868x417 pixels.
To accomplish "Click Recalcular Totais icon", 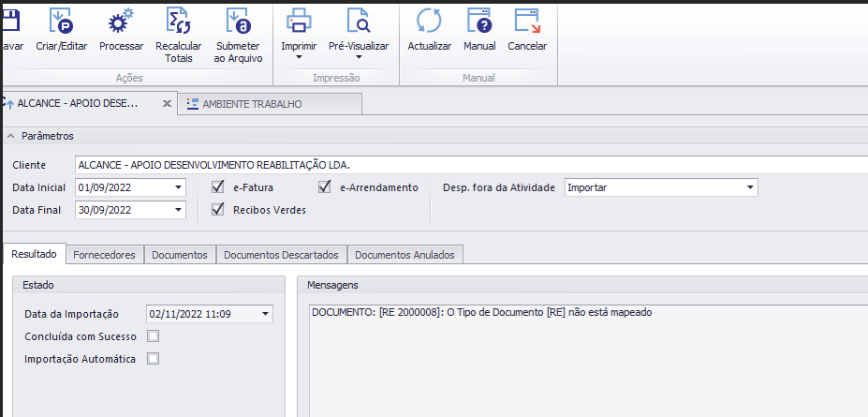I will pyautogui.click(x=178, y=22).
